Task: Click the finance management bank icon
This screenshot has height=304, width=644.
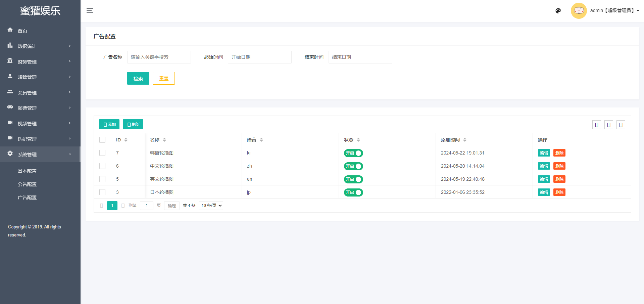Action: [x=10, y=61]
